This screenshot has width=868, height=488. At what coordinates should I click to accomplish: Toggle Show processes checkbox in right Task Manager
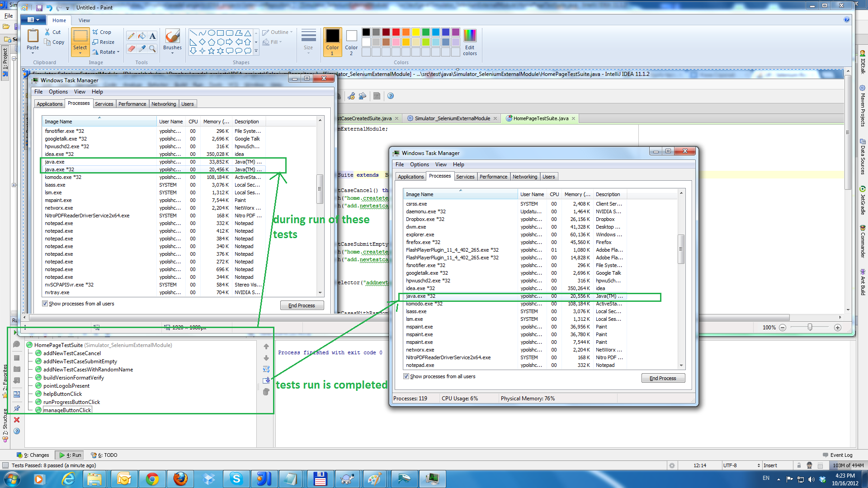tap(406, 376)
